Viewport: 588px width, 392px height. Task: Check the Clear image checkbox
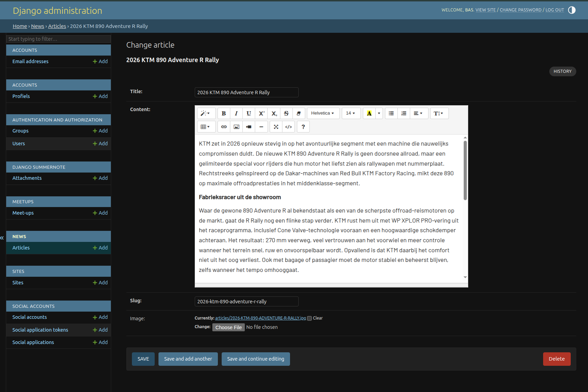coord(309,318)
